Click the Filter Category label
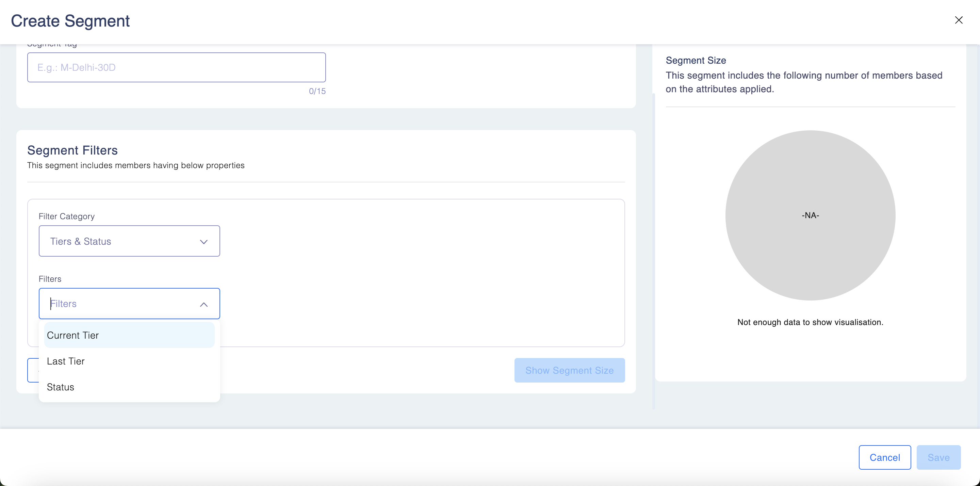The height and width of the screenshot is (486, 980). coord(67,216)
